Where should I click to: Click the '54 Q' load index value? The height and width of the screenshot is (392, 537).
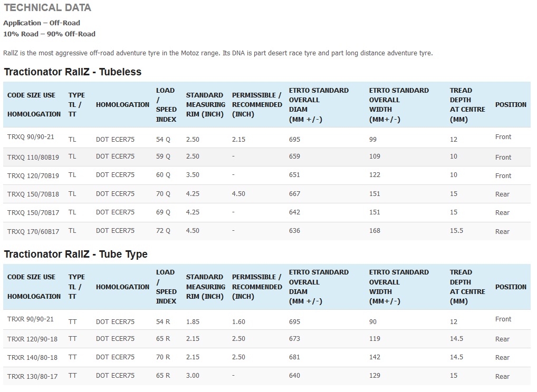pyautogui.click(x=164, y=140)
